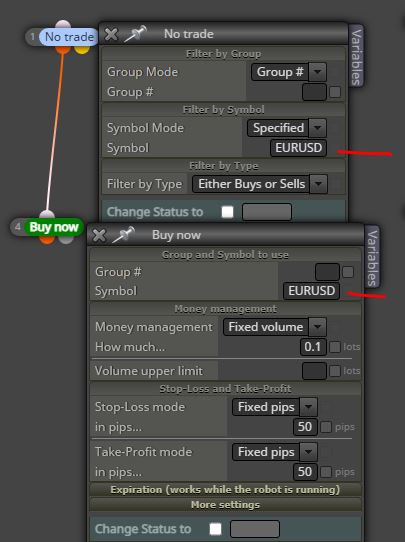Viewport: 405px width, 542px height.
Task: Click the Group # field in Buy now panel
Action: tap(327, 272)
